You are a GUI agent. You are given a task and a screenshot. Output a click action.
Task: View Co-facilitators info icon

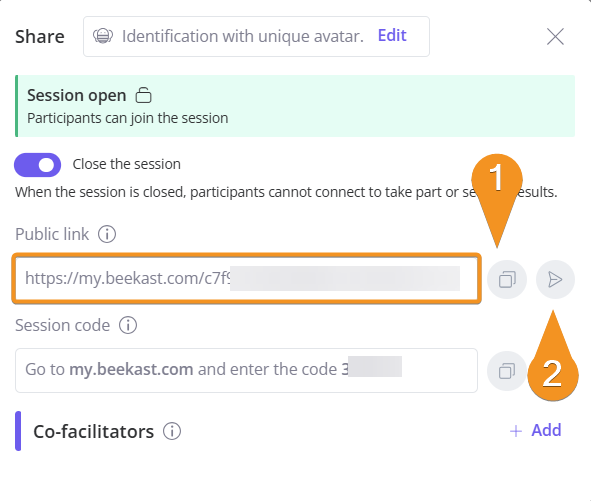coord(172,431)
